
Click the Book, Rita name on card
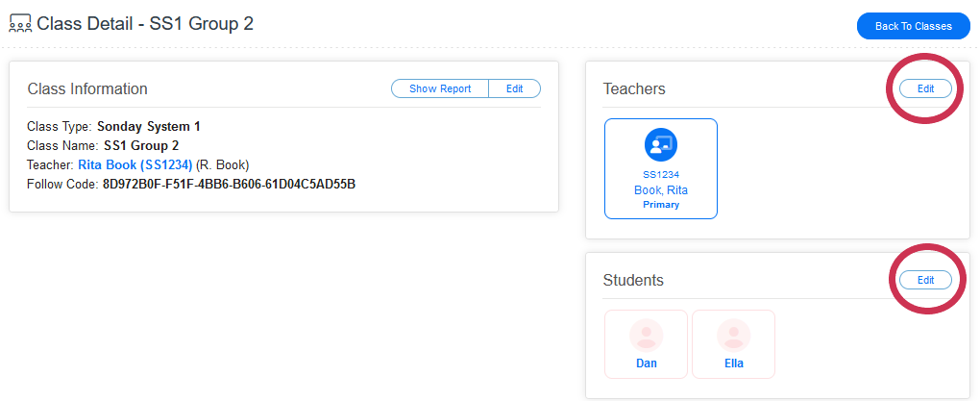660,189
